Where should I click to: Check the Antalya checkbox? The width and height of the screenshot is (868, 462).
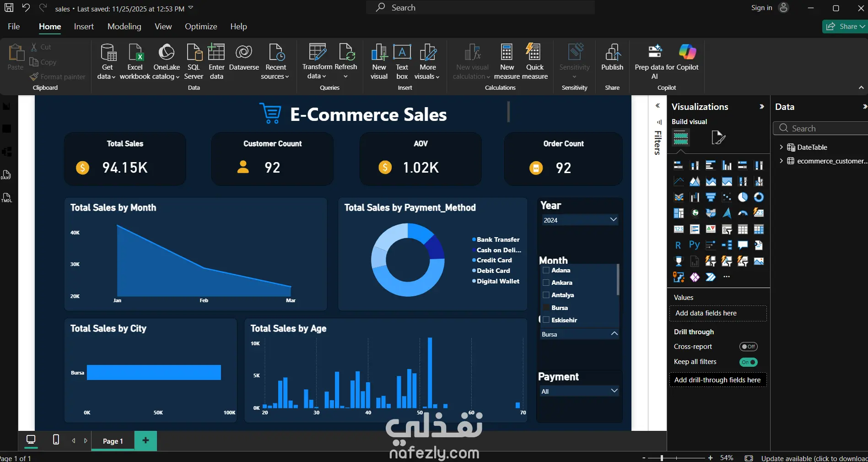click(546, 295)
